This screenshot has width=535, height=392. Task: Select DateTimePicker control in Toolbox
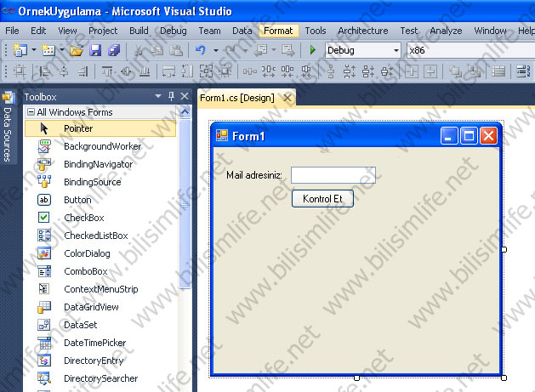100,343
